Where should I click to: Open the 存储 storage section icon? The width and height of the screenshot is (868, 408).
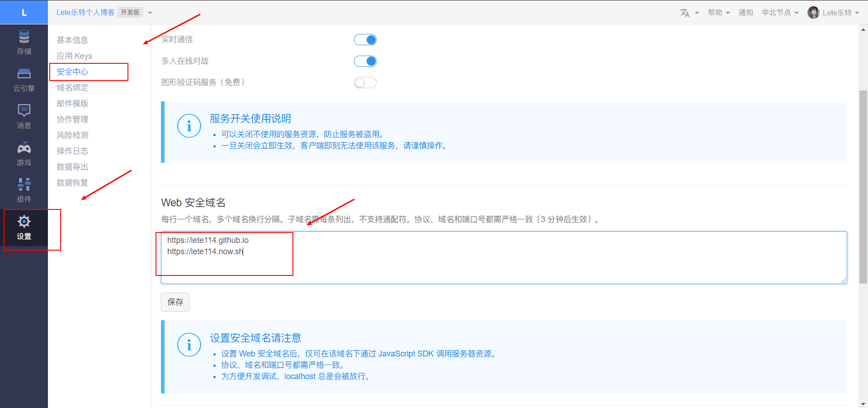[24, 37]
